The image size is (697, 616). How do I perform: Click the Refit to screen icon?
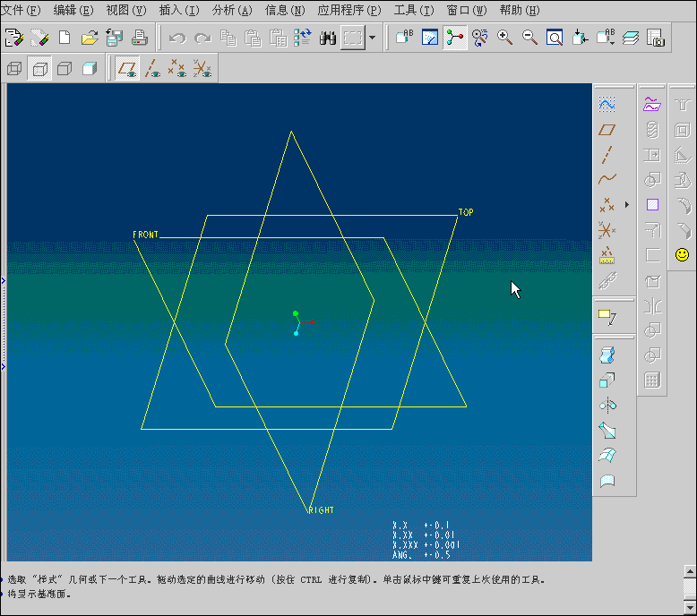[x=555, y=38]
